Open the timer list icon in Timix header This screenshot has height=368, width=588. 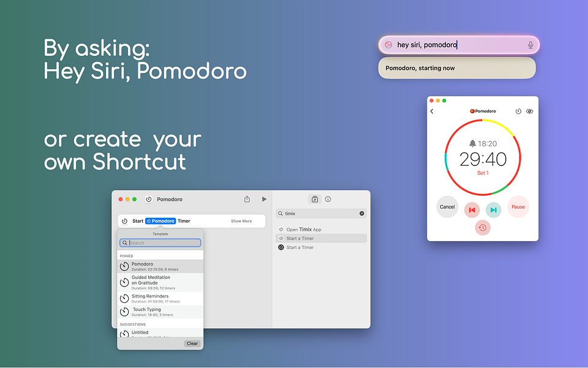coord(518,111)
